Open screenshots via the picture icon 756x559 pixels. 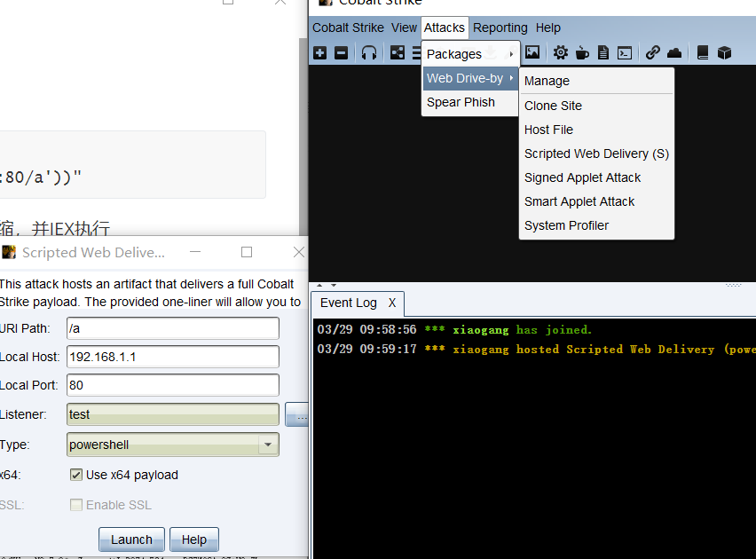coord(532,52)
